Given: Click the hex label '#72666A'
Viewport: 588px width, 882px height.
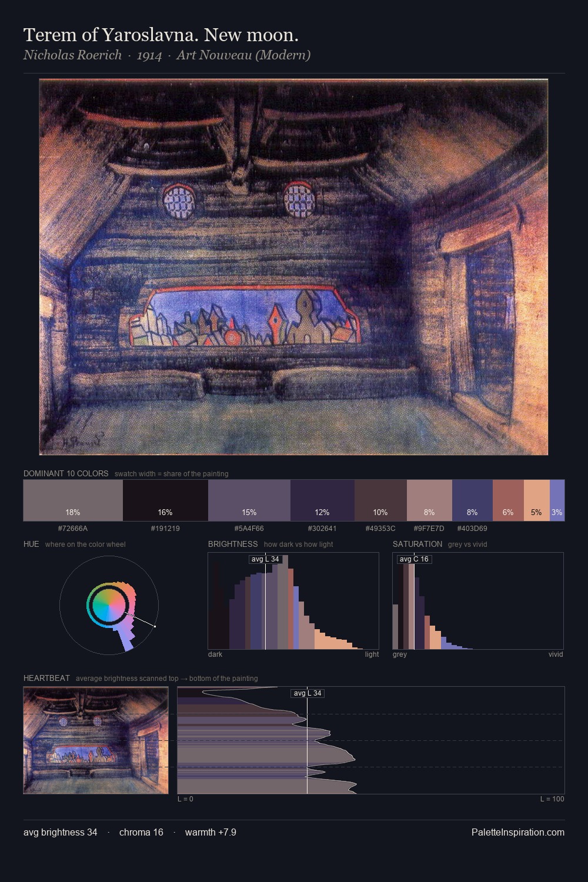Looking at the screenshot, I should (x=73, y=528).
